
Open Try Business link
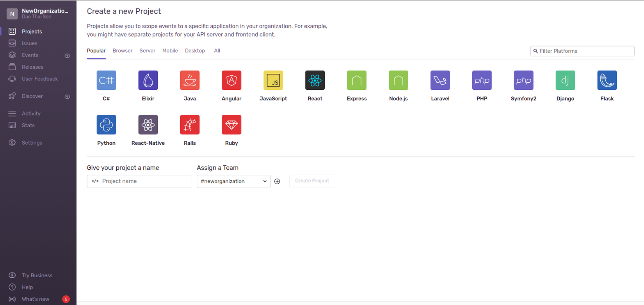tap(37, 275)
